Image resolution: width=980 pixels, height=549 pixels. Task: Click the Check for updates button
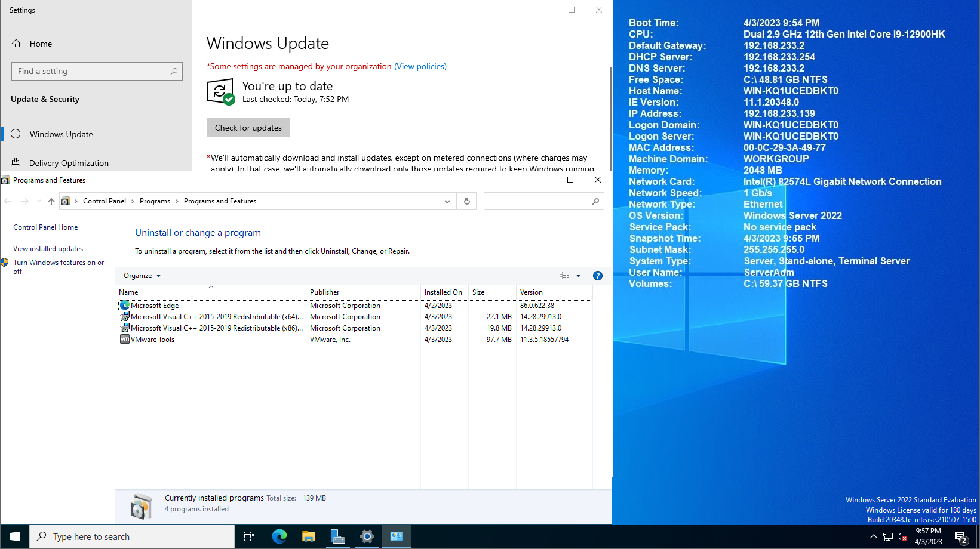point(248,127)
